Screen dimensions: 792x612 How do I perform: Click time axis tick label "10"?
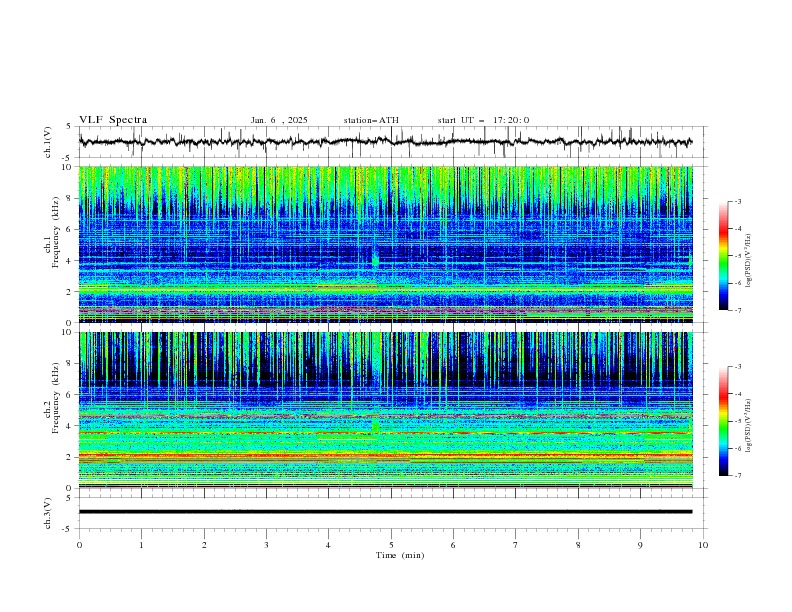coord(703,545)
